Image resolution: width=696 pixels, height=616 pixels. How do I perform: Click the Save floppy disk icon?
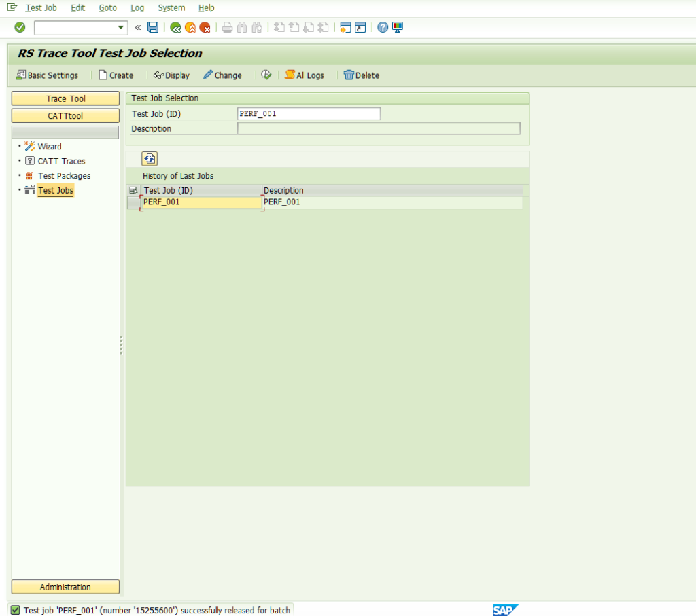pyautogui.click(x=153, y=27)
